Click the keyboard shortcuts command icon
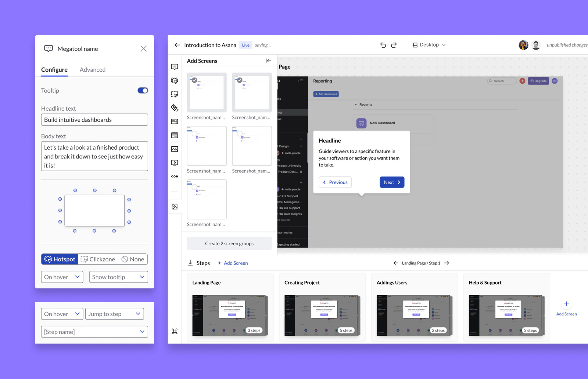 175,331
